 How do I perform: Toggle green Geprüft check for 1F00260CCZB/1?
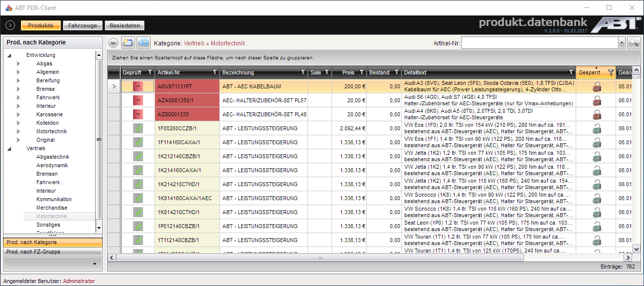[x=138, y=128]
